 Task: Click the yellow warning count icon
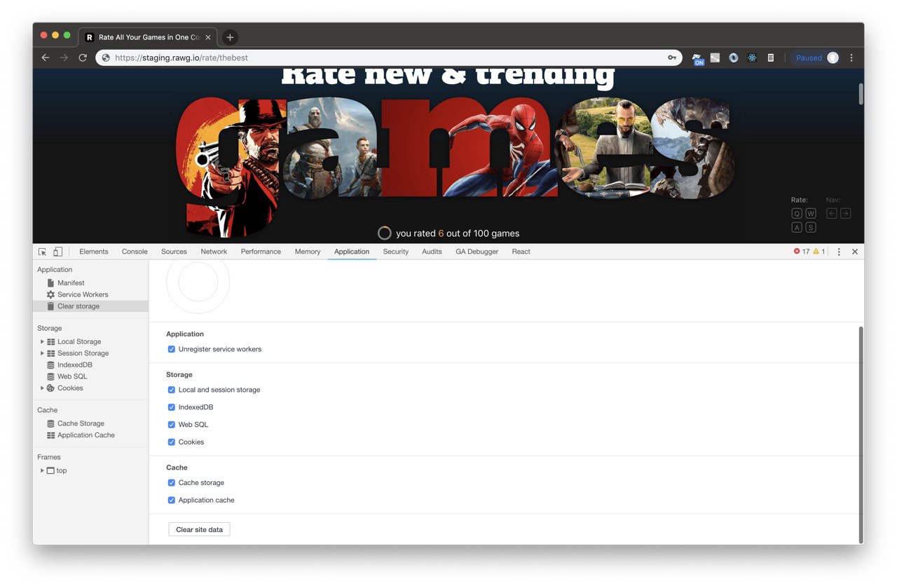coord(816,252)
